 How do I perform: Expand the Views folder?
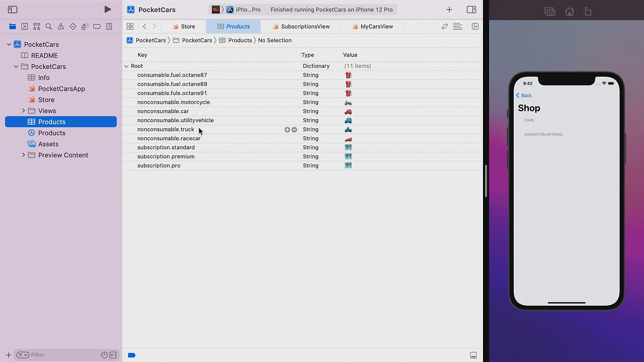tap(24, 111)
